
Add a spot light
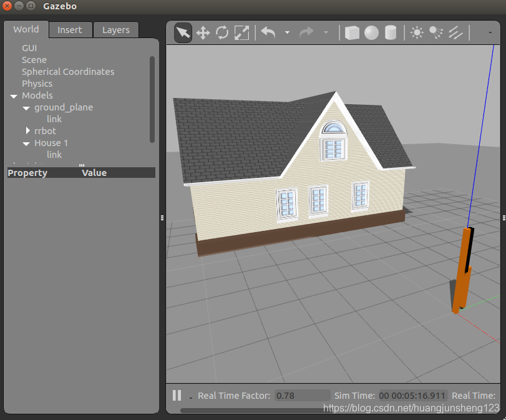tap(436, 33)
